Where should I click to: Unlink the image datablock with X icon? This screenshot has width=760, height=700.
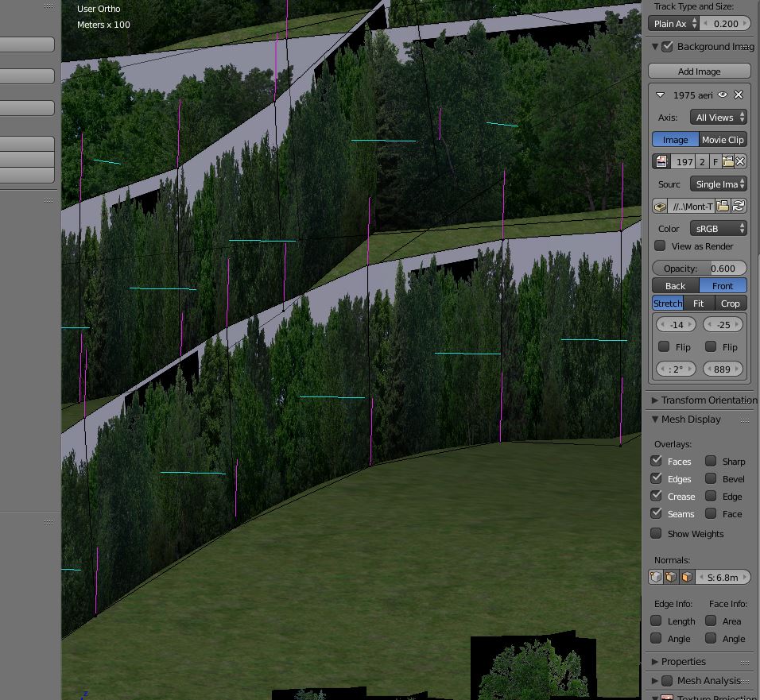click(x=740, y=161)
